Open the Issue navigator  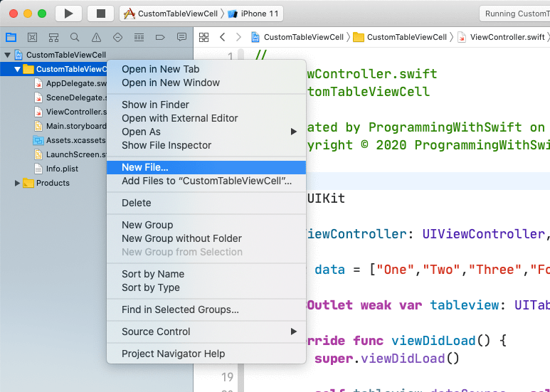coord(96,37)
